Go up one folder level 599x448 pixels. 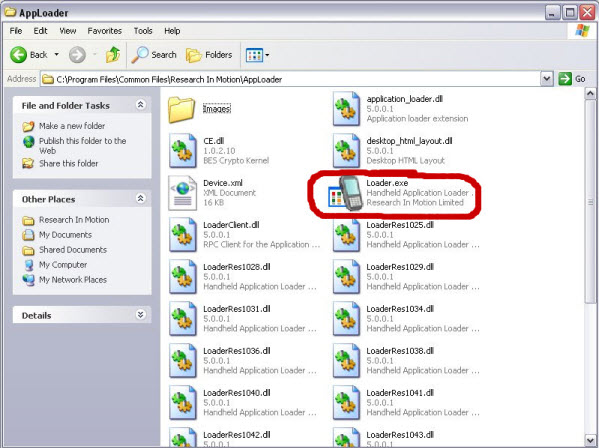point(113,55)
